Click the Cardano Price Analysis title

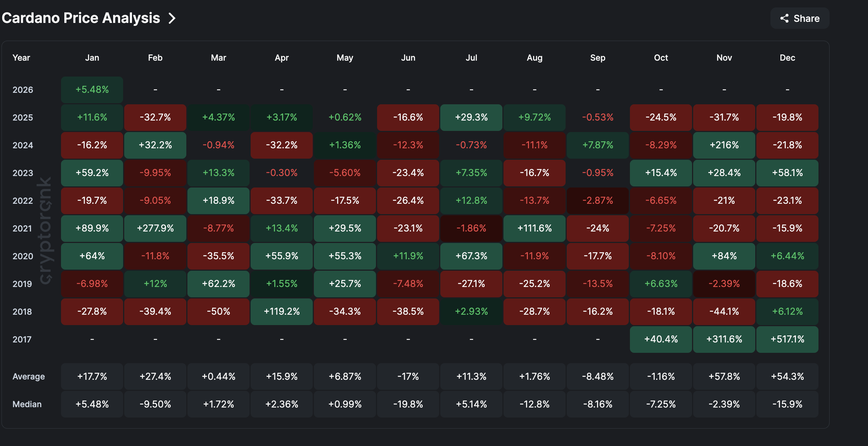81,18
